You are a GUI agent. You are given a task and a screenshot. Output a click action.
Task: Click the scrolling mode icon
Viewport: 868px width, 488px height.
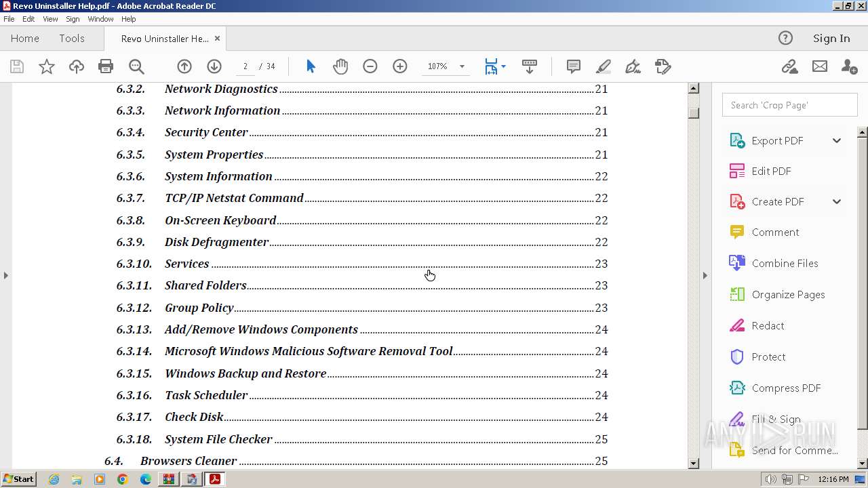coord(530,66)
